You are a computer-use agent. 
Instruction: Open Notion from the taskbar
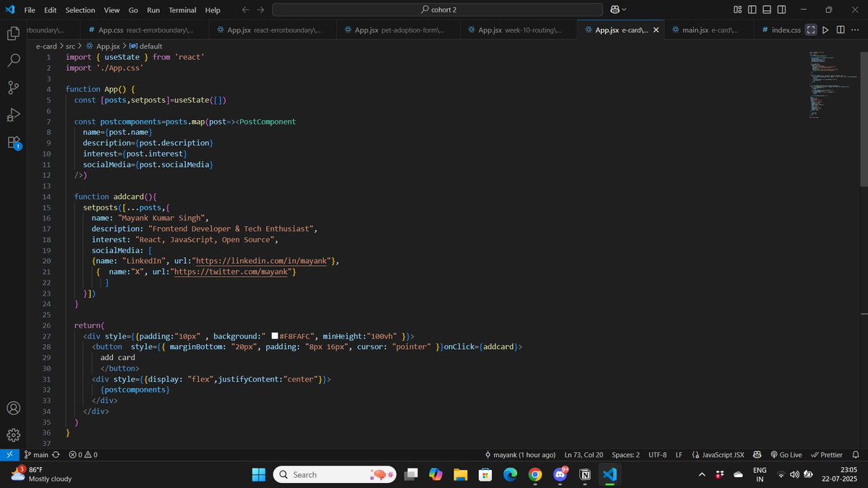(584, 474)
